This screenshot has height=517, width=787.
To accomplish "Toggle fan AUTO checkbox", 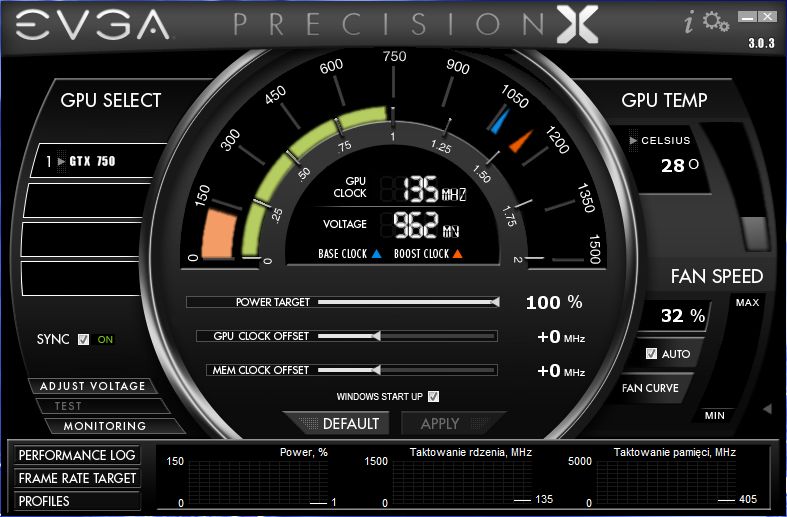I will click(x=651, y=353).
